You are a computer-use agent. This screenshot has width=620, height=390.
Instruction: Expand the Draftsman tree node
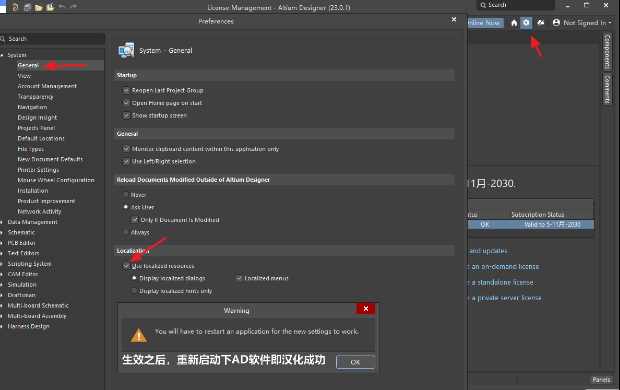[x=2, y=295]
